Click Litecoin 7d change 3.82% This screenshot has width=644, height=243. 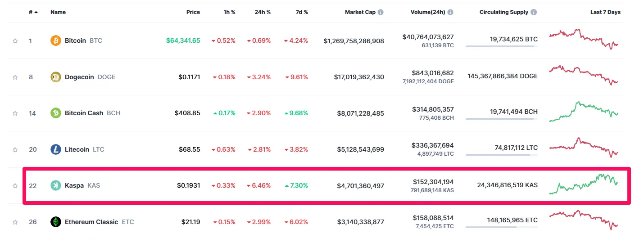296,149
